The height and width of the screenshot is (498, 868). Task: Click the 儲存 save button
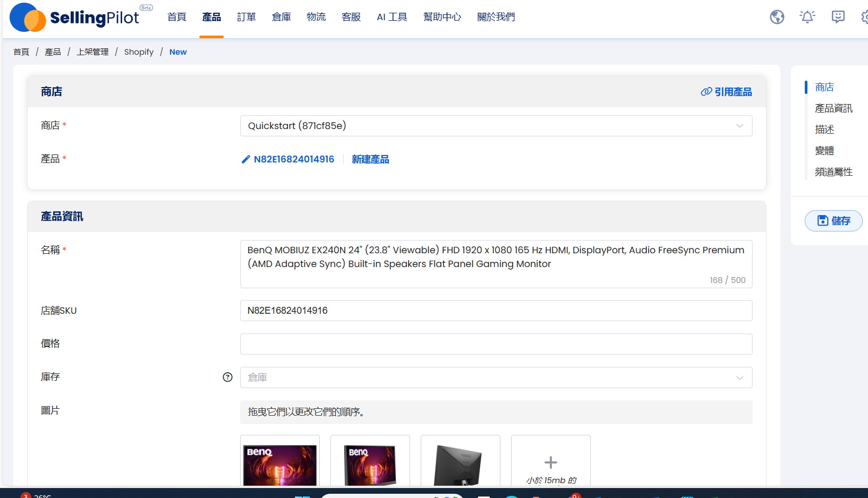click(833, 221)
